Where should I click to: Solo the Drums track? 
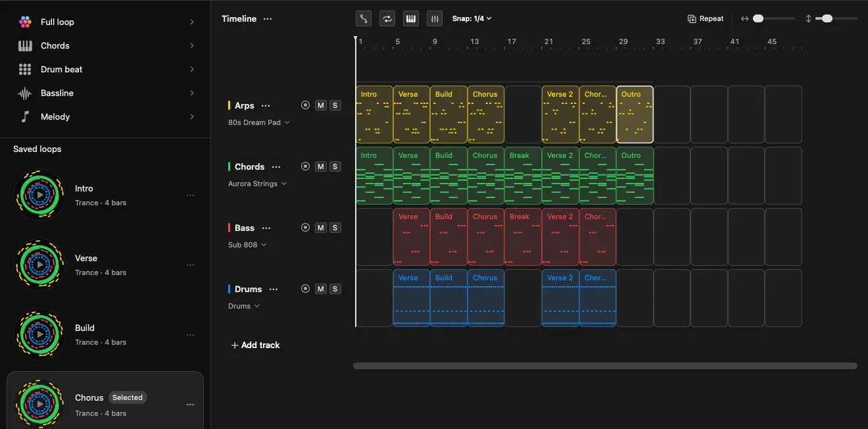(335, 289)
